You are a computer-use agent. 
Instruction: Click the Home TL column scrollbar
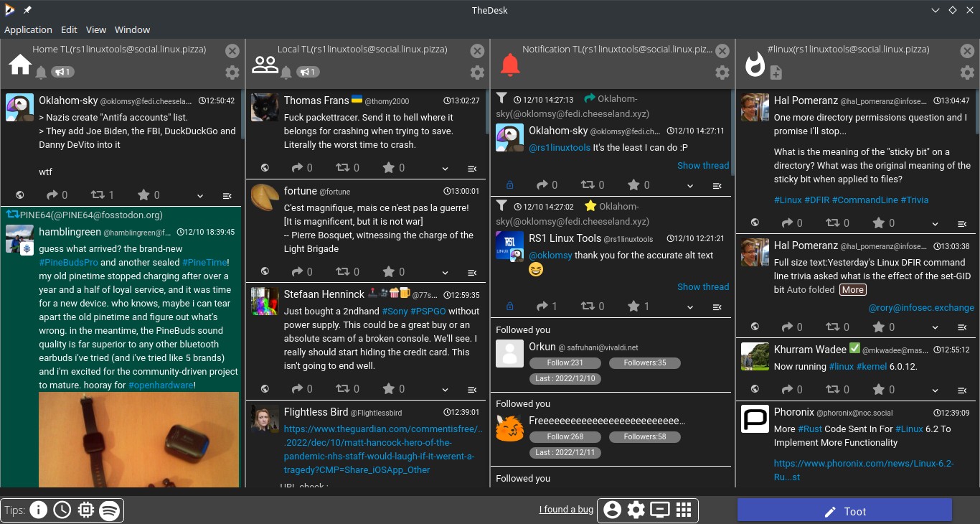(242, 115)
